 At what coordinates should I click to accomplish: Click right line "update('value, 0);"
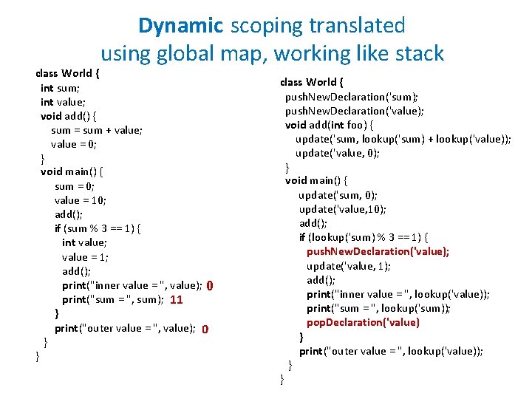click(x=337, y=154)
